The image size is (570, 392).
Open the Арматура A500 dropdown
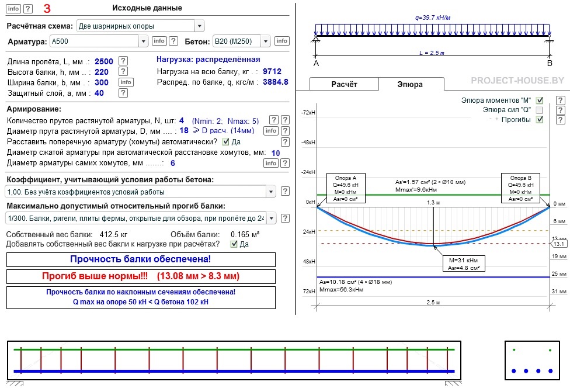(x=99, y=41)
